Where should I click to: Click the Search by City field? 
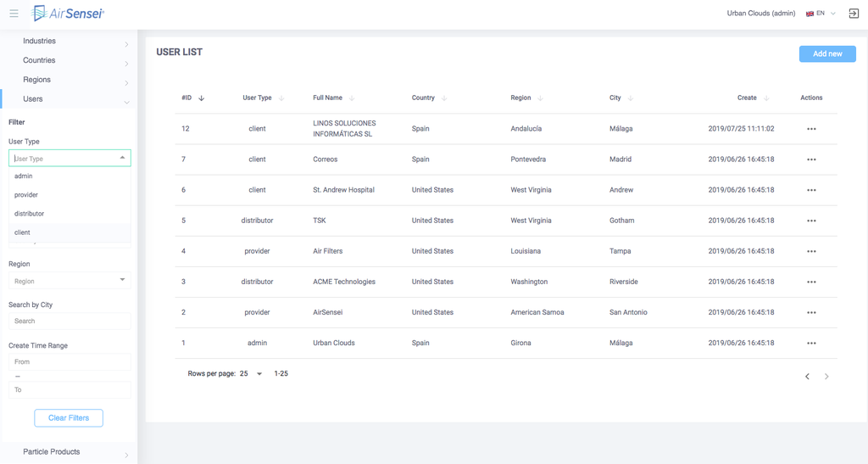pyautogui.click(x=70, y=321)
